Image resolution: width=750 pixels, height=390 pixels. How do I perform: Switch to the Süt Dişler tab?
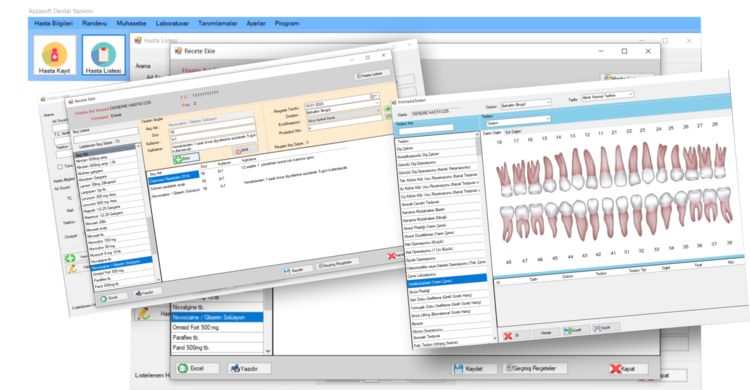[x=513, y=132]
